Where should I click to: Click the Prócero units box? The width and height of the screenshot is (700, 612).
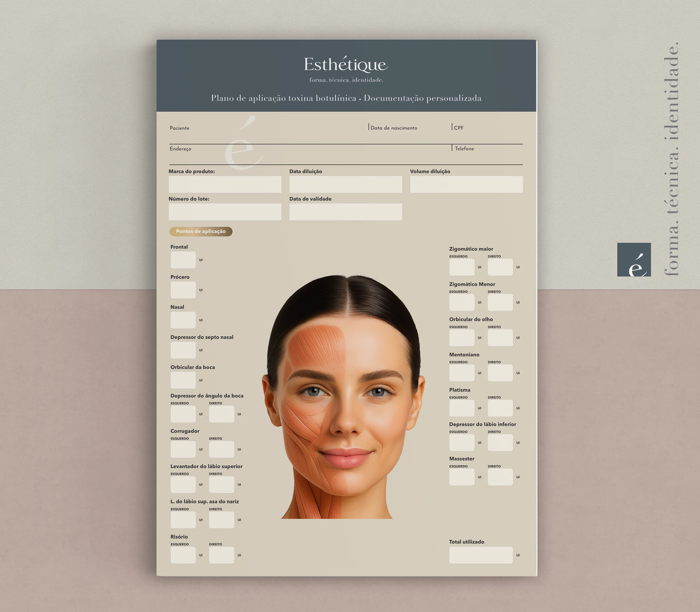click(183, 290)
